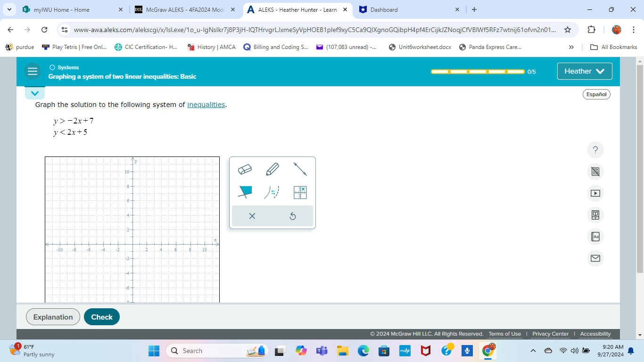This screenshot has height=362, width=644.
Task: Open the dictionary Aa icon
Action: 595,237
